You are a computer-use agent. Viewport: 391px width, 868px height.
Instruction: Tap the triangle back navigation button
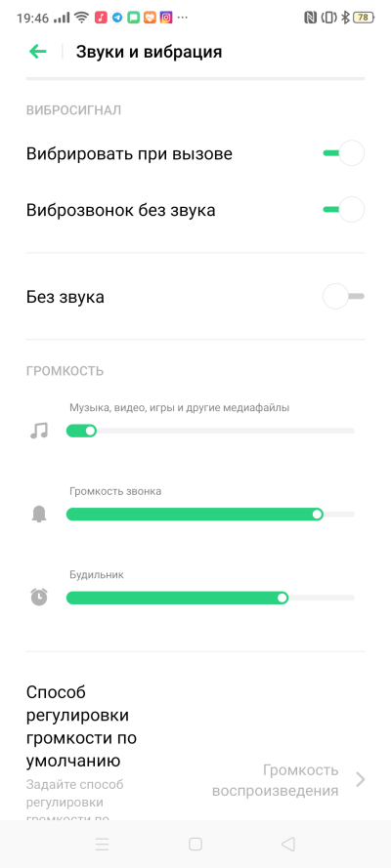(x=288, y=844)
